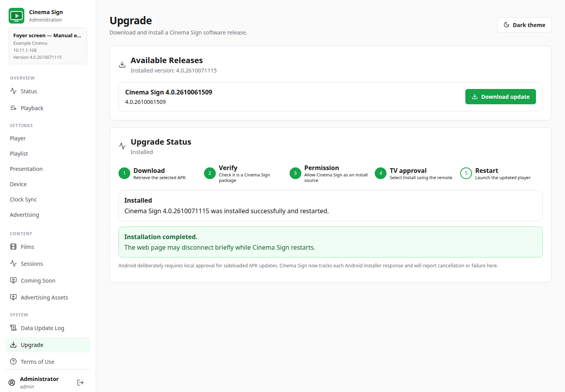The width and height of the screenshot is (565, 392).
Task: Select the Foyer screen device card
Action: tap(48, 46)
